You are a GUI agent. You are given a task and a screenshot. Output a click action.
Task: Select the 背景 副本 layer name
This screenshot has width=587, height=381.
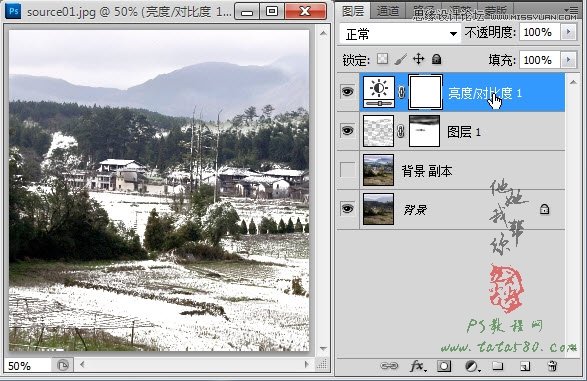427,171
